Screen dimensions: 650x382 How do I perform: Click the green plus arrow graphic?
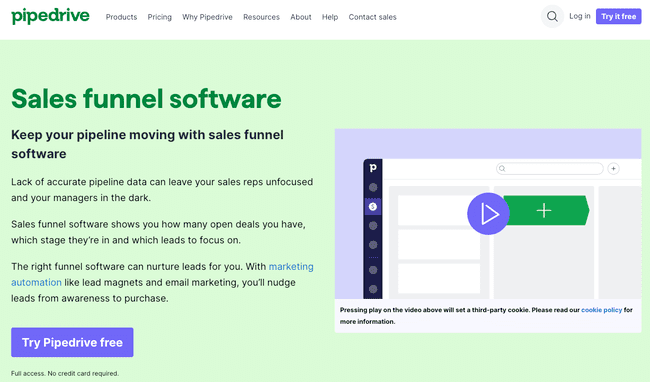click(x=546, y=210)
